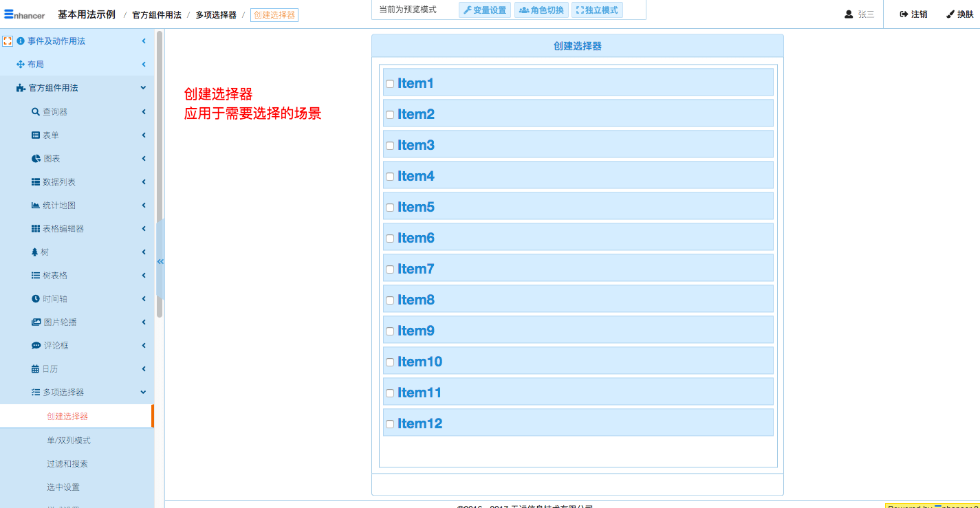Click the speech bubble icon beside 评论框
The image size is (980, 508).
(x=36, y=346)
